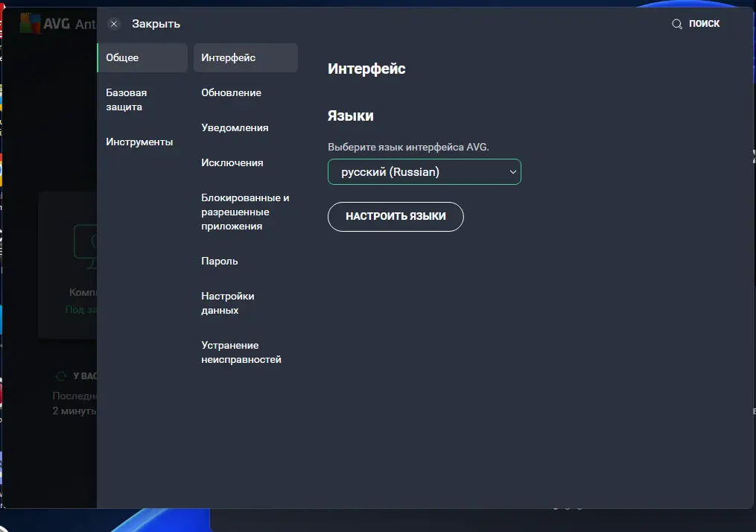756x532 pixels.
Task: Open the Исключения settings page
Action: click(230, 162)
